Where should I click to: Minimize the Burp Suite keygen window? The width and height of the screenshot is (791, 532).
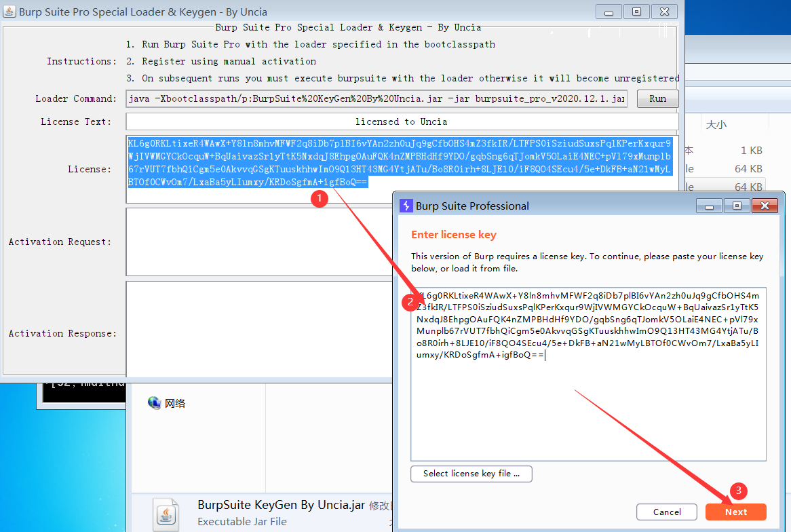(609, 12)
